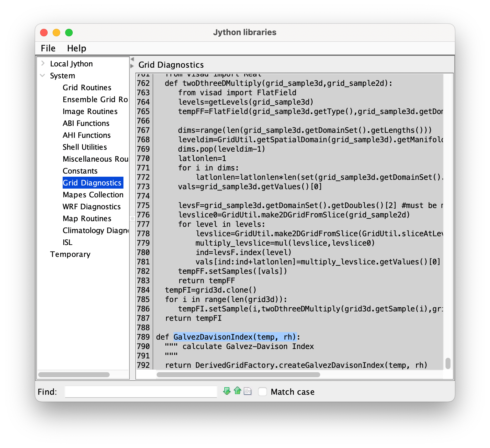
Task: Open the Help menu
Action: [76, 48]
